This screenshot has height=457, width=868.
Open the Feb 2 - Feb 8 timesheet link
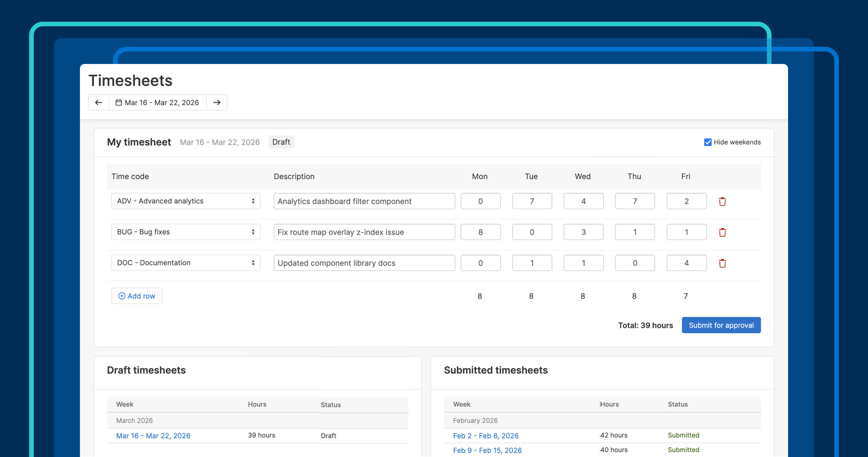pyautogui.click(x=486, y=435)
